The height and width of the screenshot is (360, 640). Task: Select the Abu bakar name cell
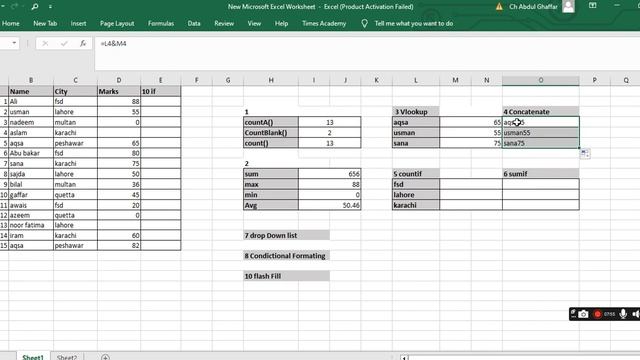[x=31, y=153]
